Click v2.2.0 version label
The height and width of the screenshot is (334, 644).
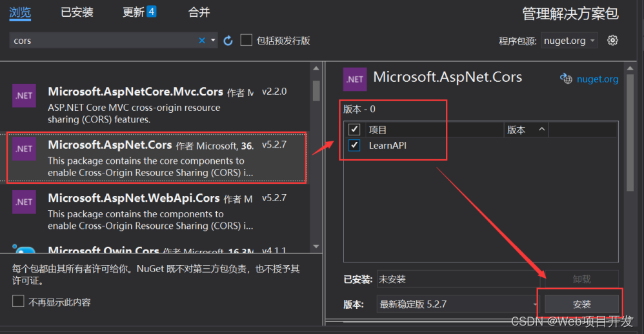(274, 92)
